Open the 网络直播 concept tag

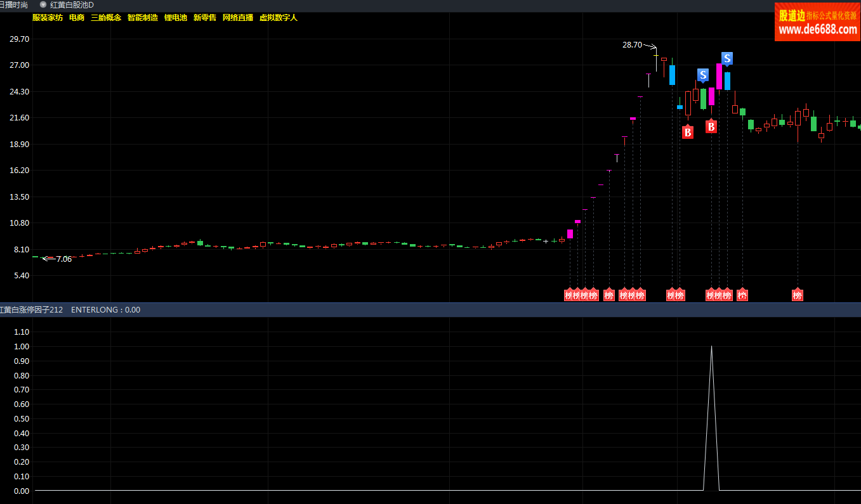click(x=238, y=18)
